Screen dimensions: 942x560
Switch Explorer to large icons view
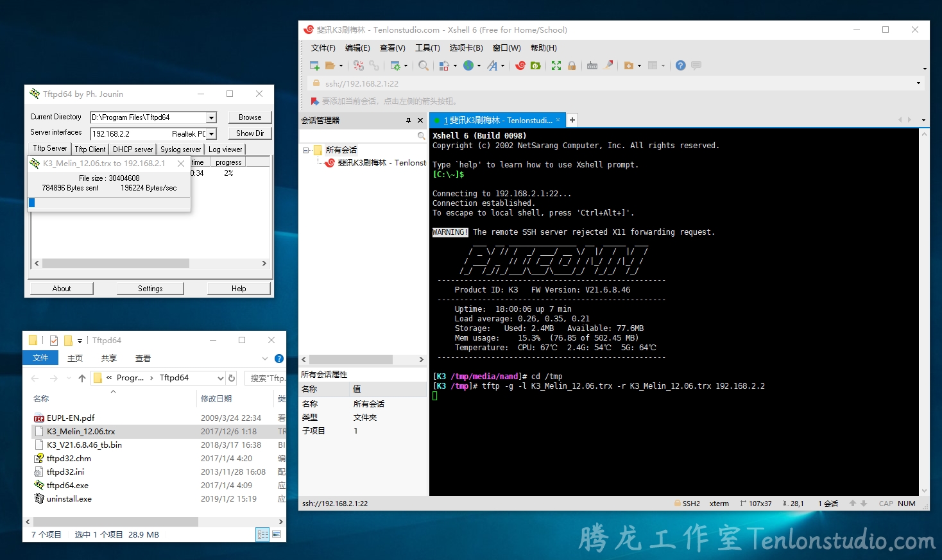point(277,534)
